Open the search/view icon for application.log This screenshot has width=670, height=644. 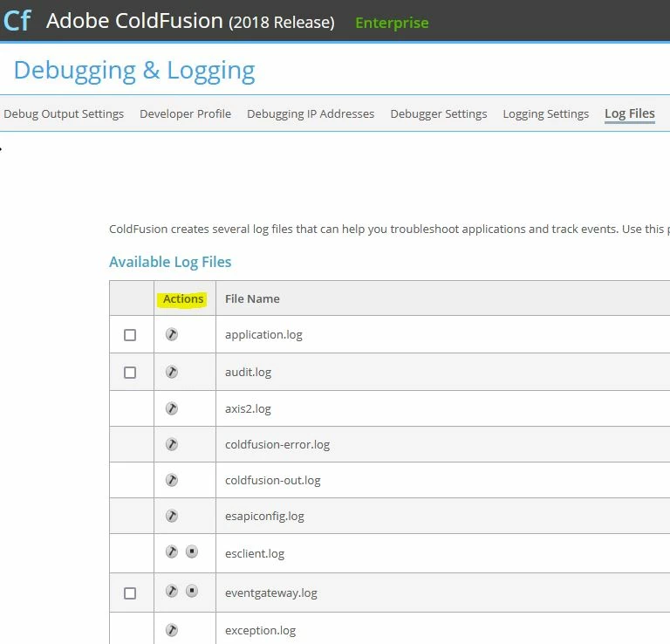point(172,334)
